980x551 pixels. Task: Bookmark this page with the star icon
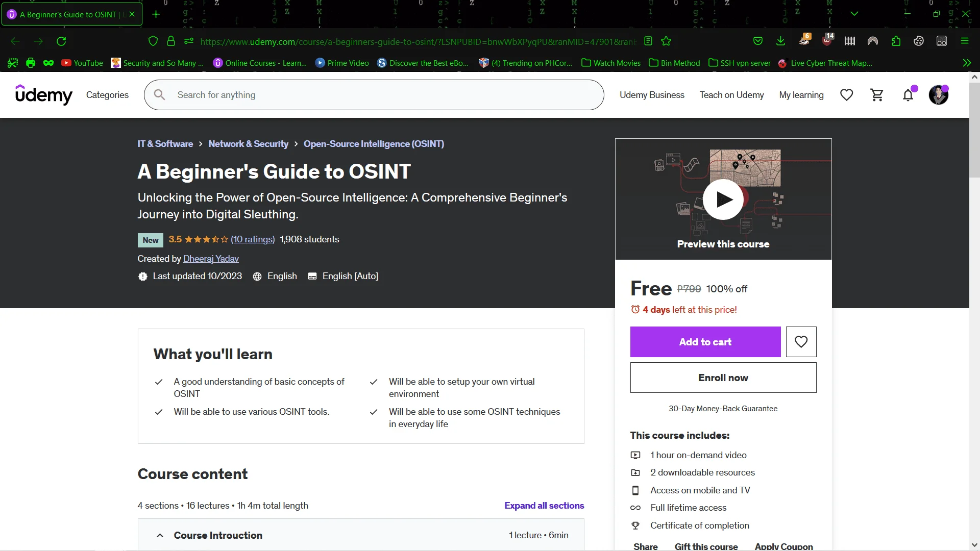click(x=666, y=41)
